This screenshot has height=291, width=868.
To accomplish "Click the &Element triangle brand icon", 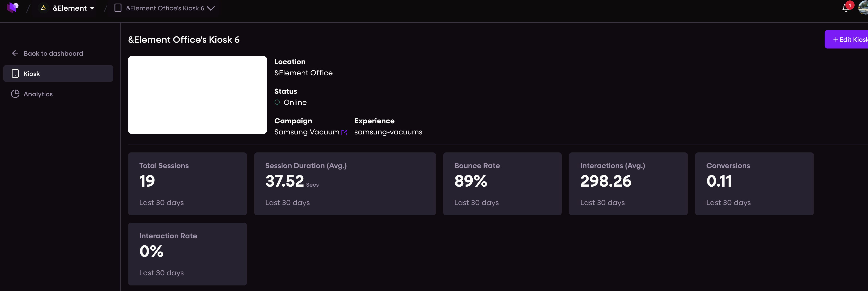I will (x=43, y=8).
